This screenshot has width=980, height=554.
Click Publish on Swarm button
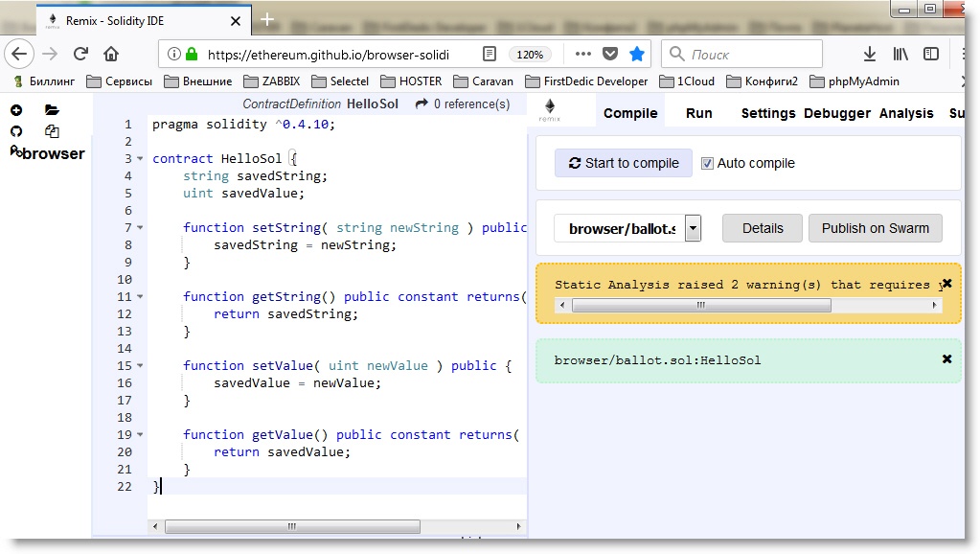click(875, 228)
